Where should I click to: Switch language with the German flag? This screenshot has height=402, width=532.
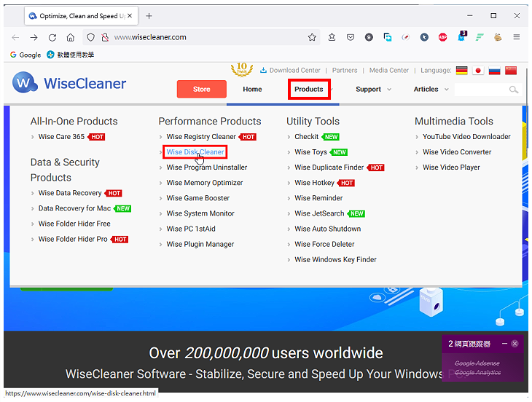pos(461,70)
